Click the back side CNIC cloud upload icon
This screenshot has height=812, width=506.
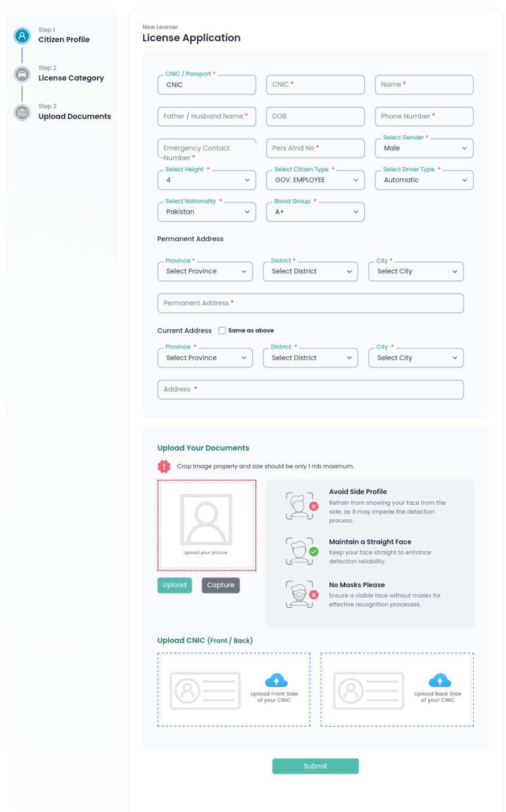coord(439,680)
